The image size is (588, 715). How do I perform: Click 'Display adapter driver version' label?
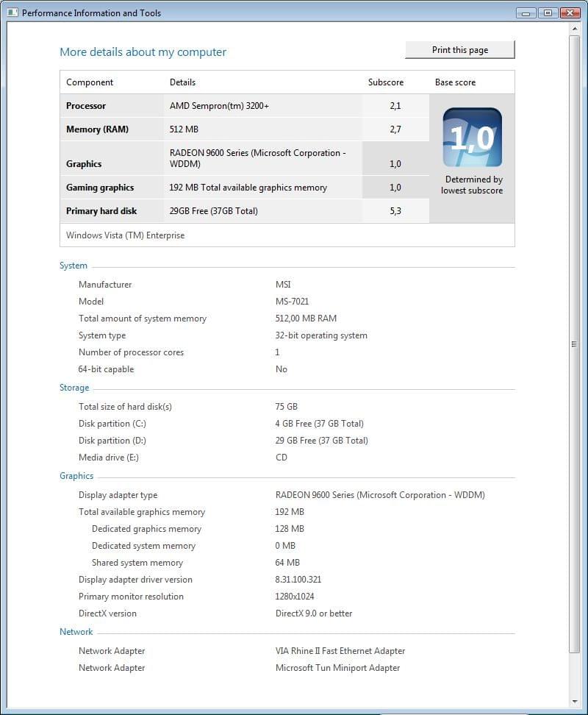point(135,579)
